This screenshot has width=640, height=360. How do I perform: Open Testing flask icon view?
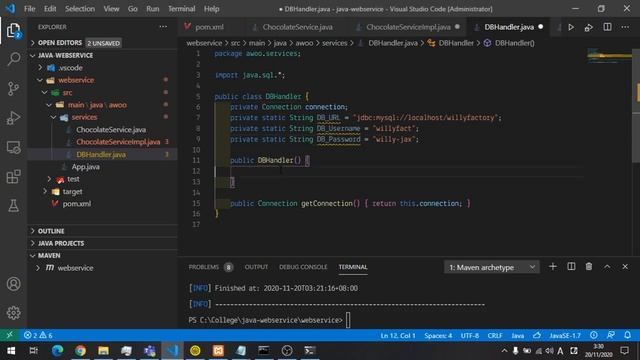pyautogui.click(x=13, y=206)
